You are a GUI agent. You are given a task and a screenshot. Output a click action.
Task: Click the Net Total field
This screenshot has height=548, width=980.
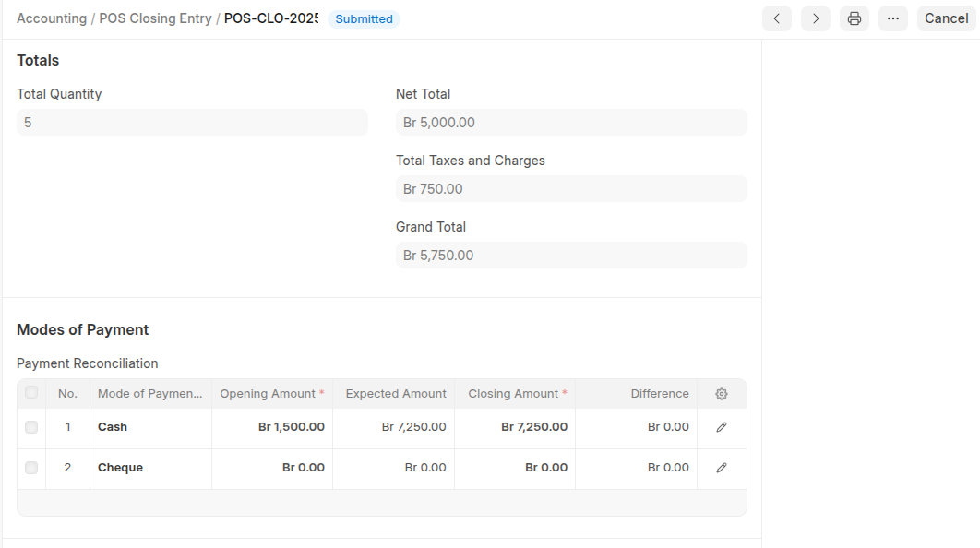[x=571, y=123]
